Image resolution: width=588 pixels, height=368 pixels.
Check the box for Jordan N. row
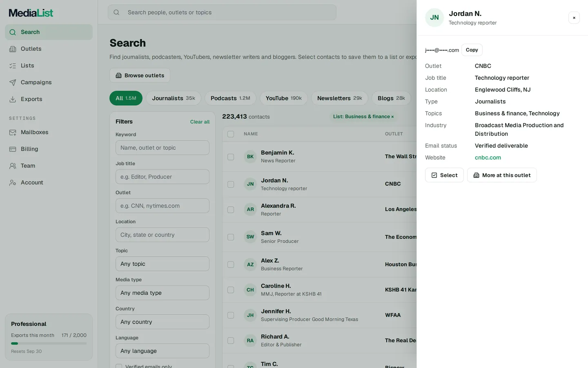(x=231, y=184)
